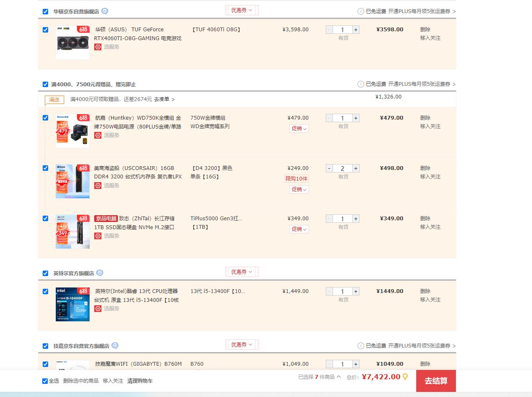Image resolution: width=532 pixels, height=397 pixels.
Task: Click service gear icon for Huntkey power supply
Action: pyautogui.click(x=98, y=135)
